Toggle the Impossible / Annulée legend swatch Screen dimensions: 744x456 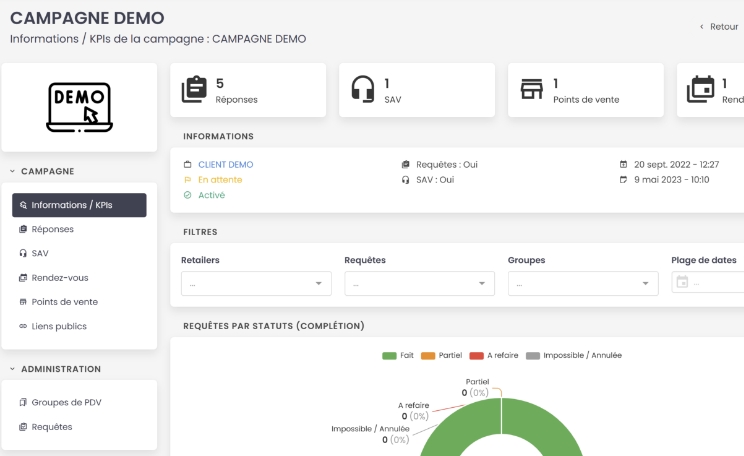pos(533,356)
